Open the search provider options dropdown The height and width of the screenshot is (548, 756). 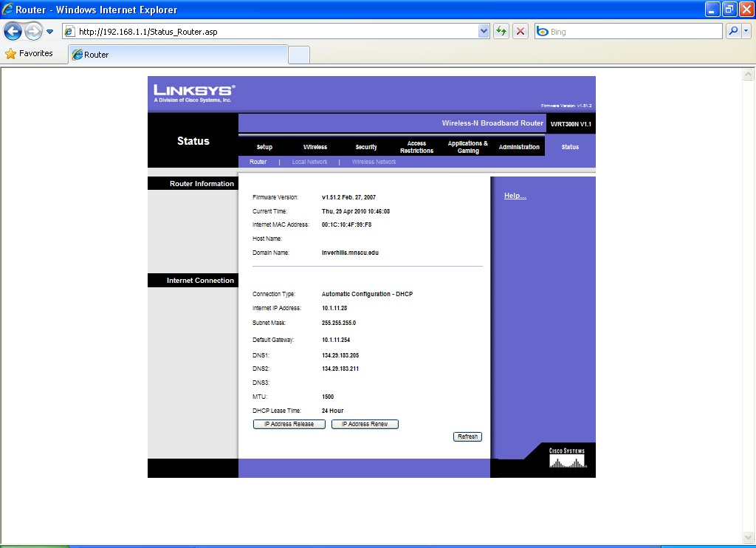[x=746, y=31]
